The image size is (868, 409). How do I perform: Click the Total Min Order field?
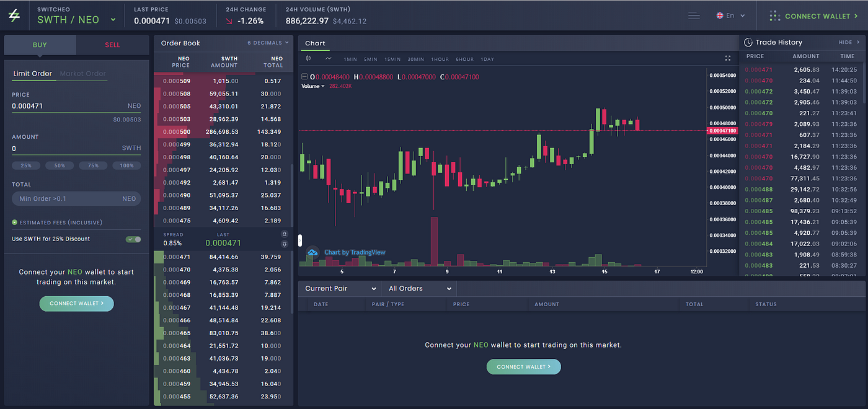pyautogui.click(x=76, y=199)
